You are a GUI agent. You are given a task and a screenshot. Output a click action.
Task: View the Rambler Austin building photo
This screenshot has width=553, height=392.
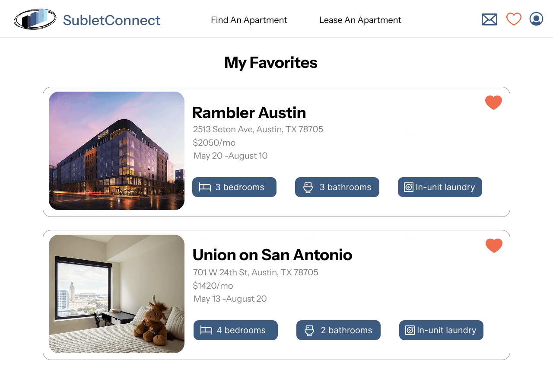tap(117, 151)
